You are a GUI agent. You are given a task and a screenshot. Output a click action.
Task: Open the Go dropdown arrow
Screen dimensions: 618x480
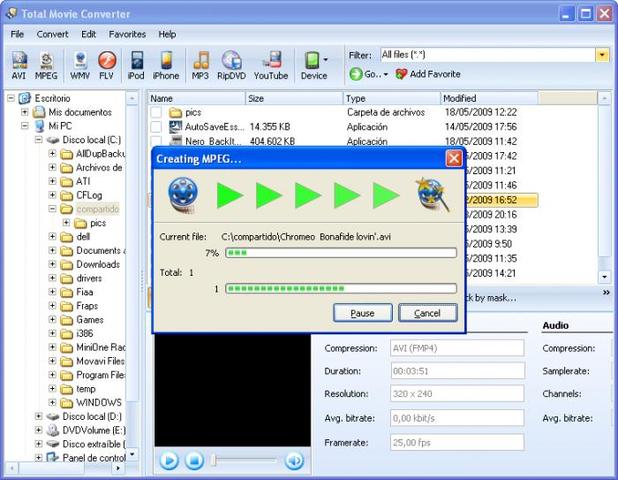[385, 74]
